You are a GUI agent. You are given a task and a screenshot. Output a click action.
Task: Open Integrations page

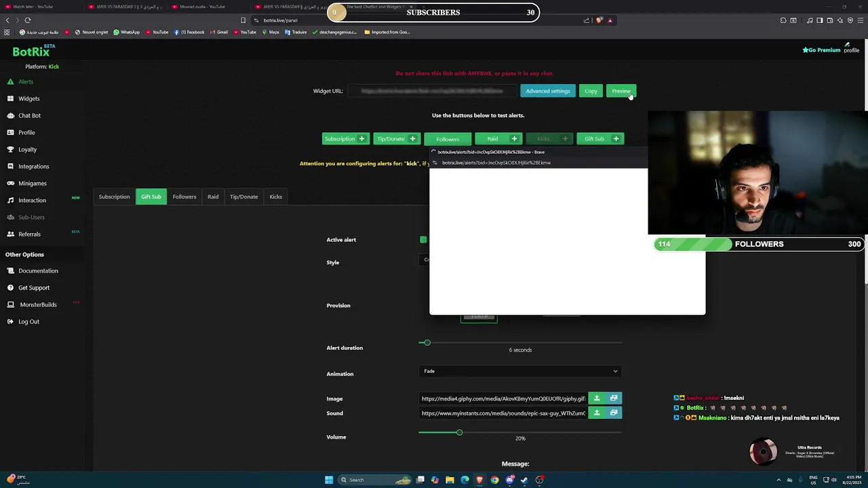coord(33,166)
